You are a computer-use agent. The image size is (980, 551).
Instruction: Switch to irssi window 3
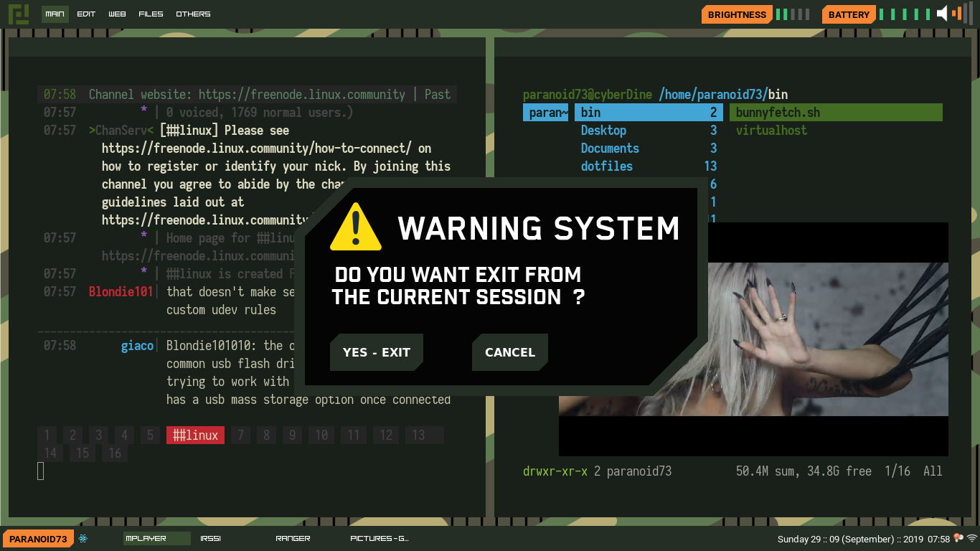[x=98, y=435]
